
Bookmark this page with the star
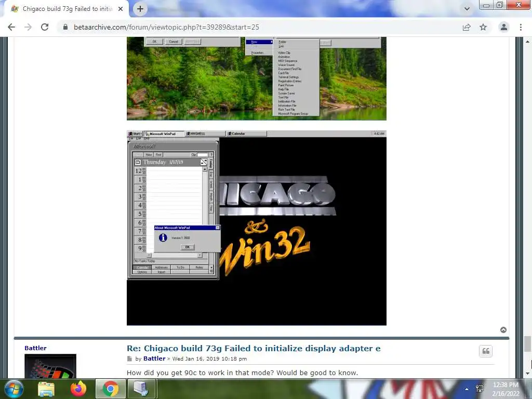483,27
